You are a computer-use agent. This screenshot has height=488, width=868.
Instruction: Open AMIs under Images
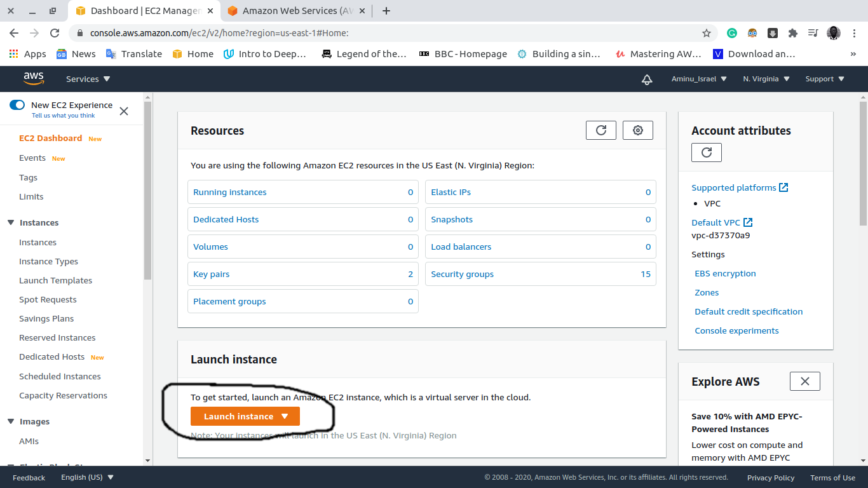(29, 441)
